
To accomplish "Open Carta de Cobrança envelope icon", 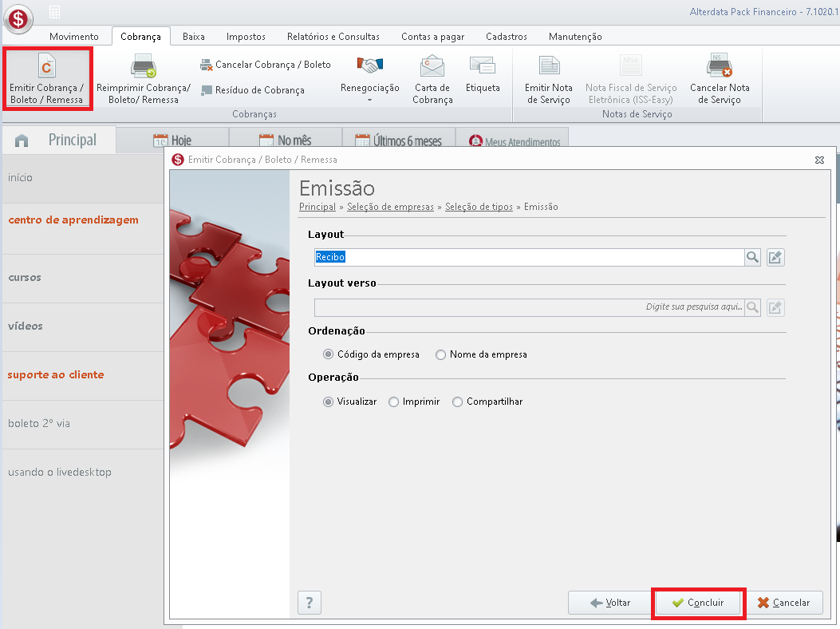I will click(x=432, y=66).
